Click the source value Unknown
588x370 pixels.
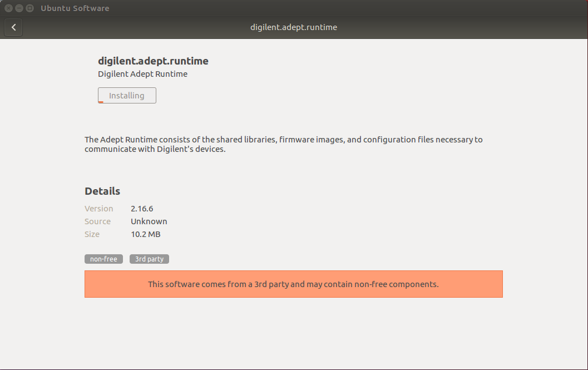[149, 221]
